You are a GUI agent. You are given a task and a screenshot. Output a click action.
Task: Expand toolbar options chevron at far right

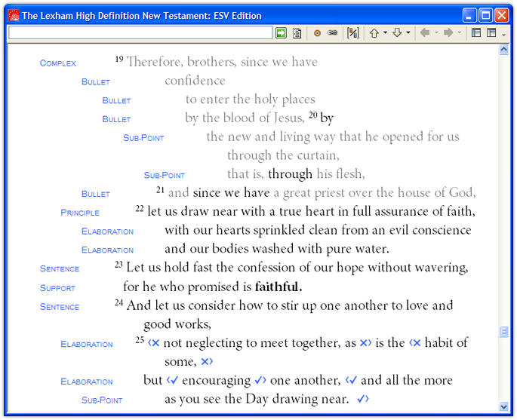click(x=504, y=34)
